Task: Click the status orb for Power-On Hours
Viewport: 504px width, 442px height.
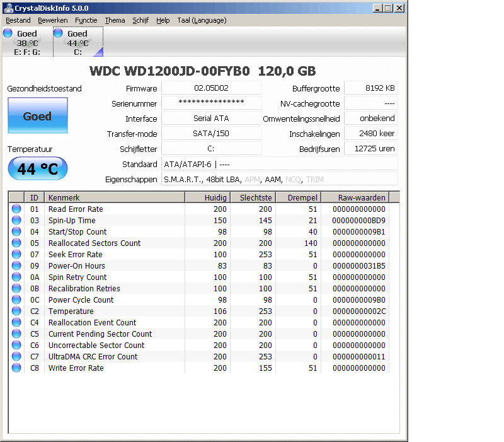Action: point(16,265)
